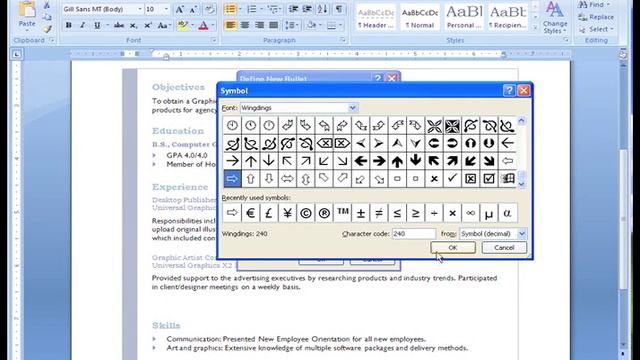The height and width of the screenshot is (360, 640).
Task: Select the bold black left arrow symbol
Action: (360, 161)
